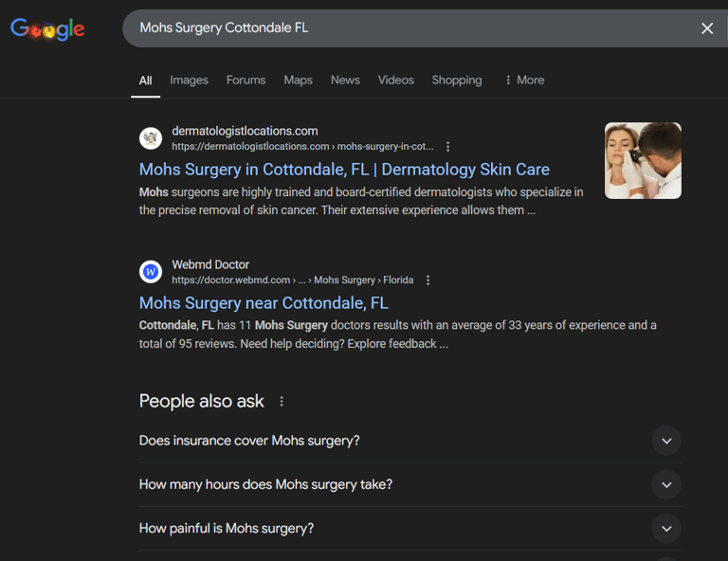Open the People also ask options menu

tap(282, 402)
